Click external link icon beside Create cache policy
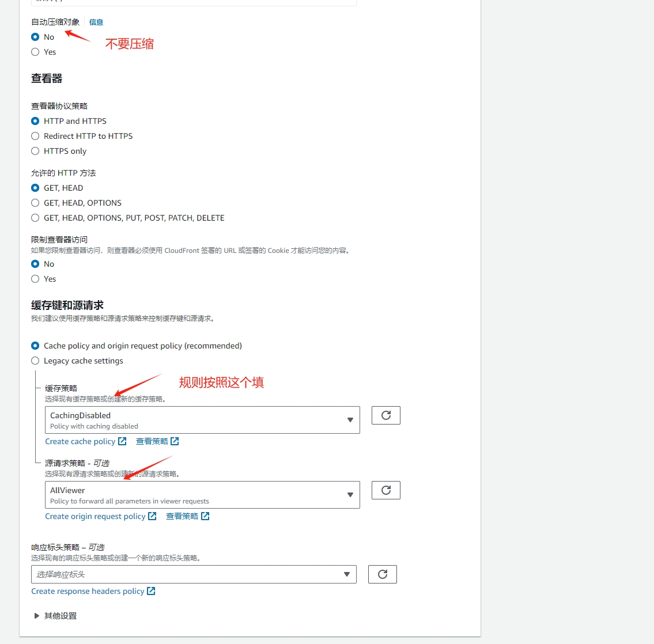Screen dimensions: 654x644 122,441
